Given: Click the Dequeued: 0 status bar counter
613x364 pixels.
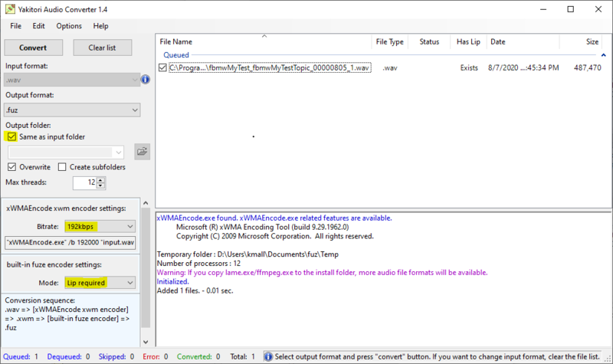Looking at the screenshot, I should [68, 356].
